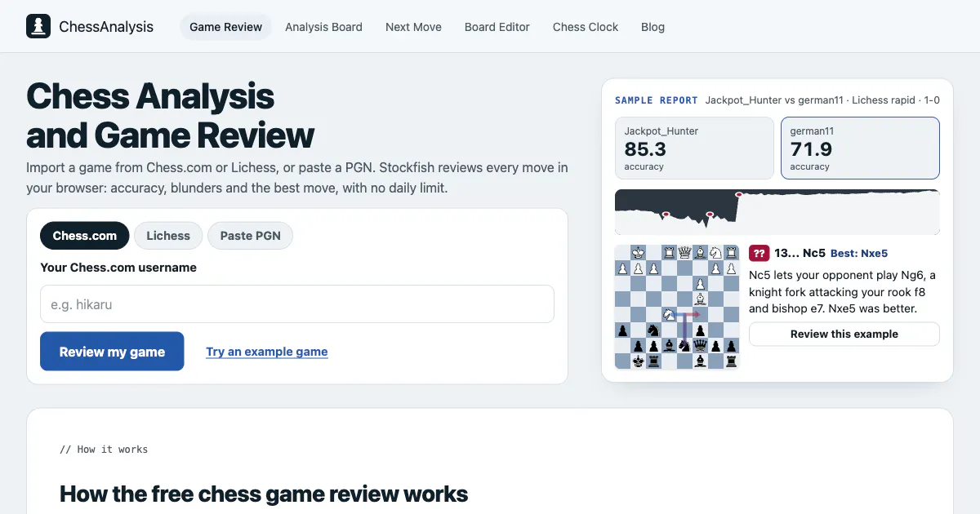980x514 pixels.
Task: Select the Chess.com import source
Action: click(x=85, y=236)
